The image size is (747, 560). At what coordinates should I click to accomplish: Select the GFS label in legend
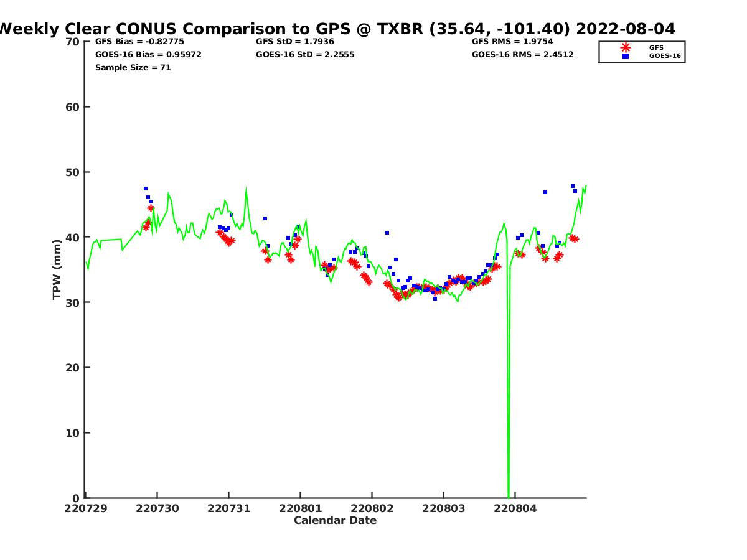pyautogui.click(x=656, y=47)
